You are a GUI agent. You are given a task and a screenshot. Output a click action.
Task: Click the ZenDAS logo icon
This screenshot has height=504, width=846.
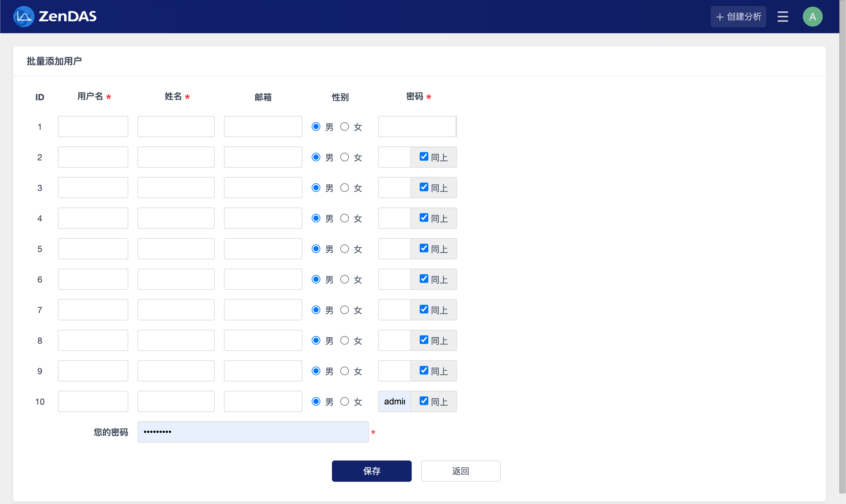coord(24,16)
